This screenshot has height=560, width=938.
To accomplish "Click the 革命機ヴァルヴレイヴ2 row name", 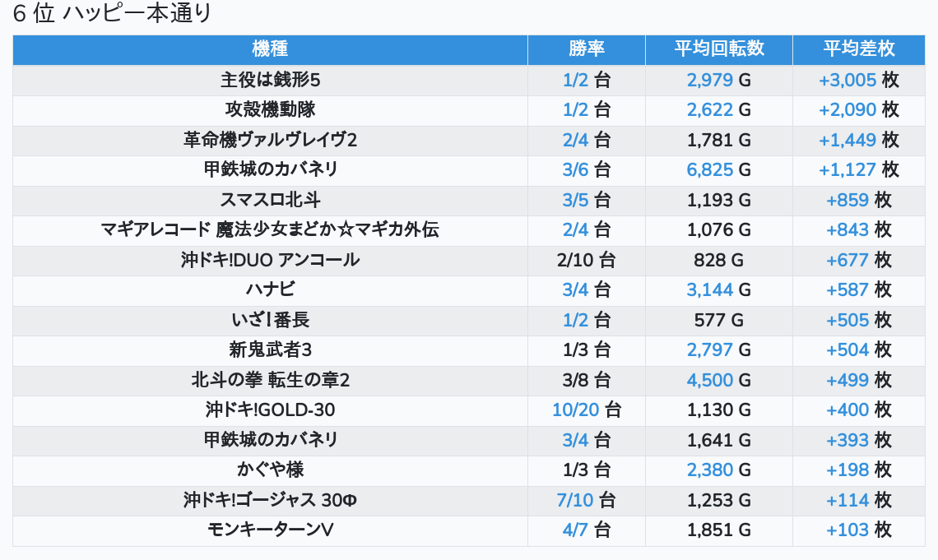I will [x=270, y=140].
